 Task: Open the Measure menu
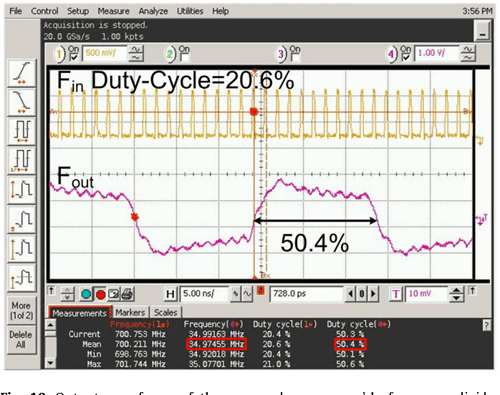tap(113, 11)
